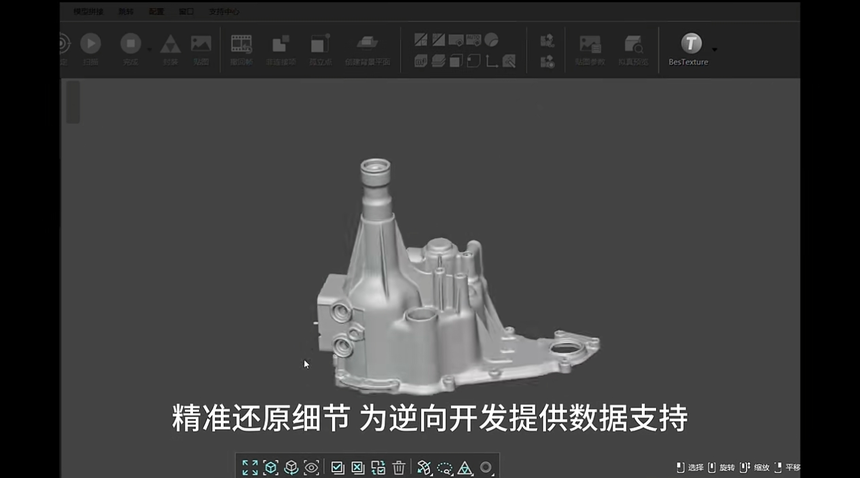Viewport: 860px width, 478px height.
Task: Click the 封装 triangle mesh icon
Action: pyautogui.click(x=171, y=44)
